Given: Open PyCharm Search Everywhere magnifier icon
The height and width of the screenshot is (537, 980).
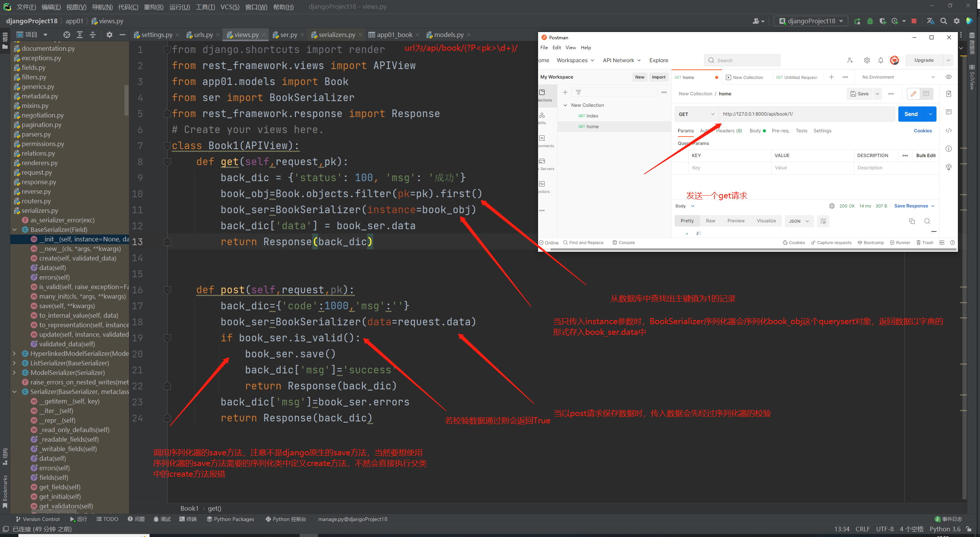Looking at the screenshot, I should pyautogui.click(x=943, y=21).
